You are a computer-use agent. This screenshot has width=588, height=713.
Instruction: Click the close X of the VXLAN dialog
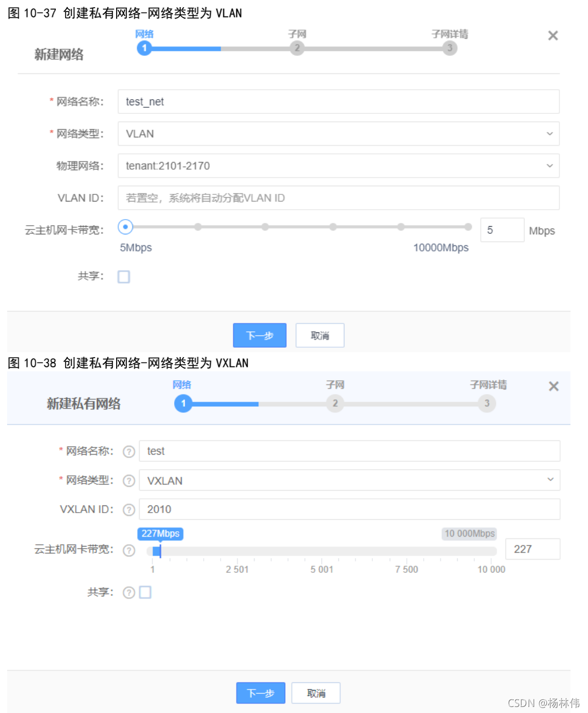click(554, 386)
